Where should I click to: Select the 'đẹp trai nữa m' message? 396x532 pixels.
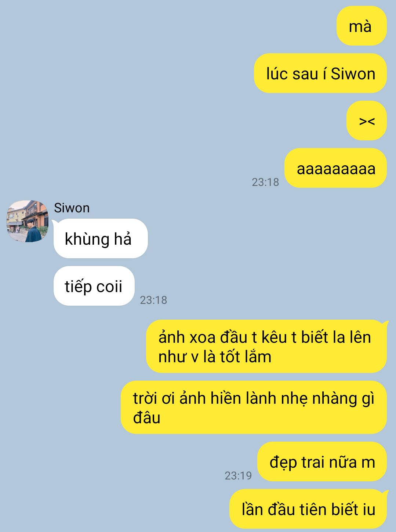(322, 462)
